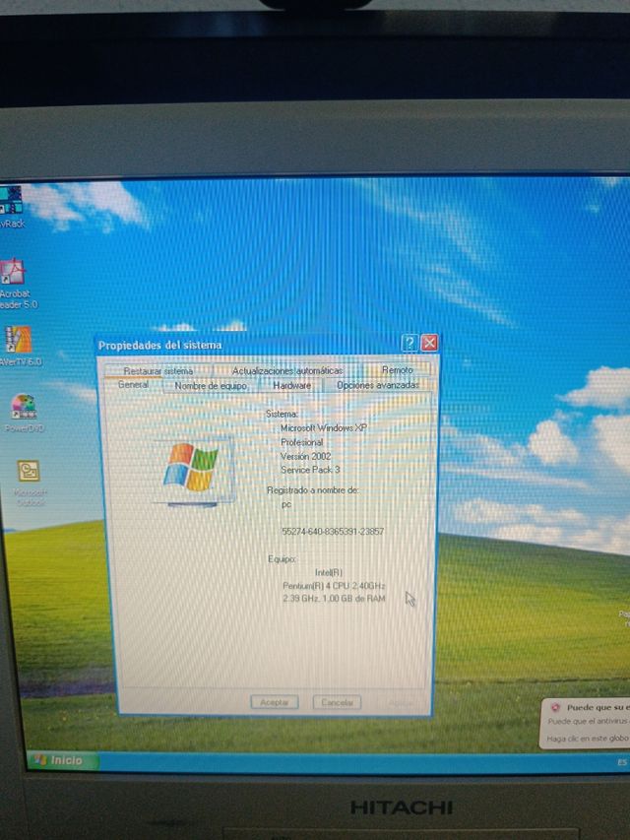Click the text Microsoft Windows XP
Screen dimensions: 630x840
pyautogui.click(x=324, y=428)
